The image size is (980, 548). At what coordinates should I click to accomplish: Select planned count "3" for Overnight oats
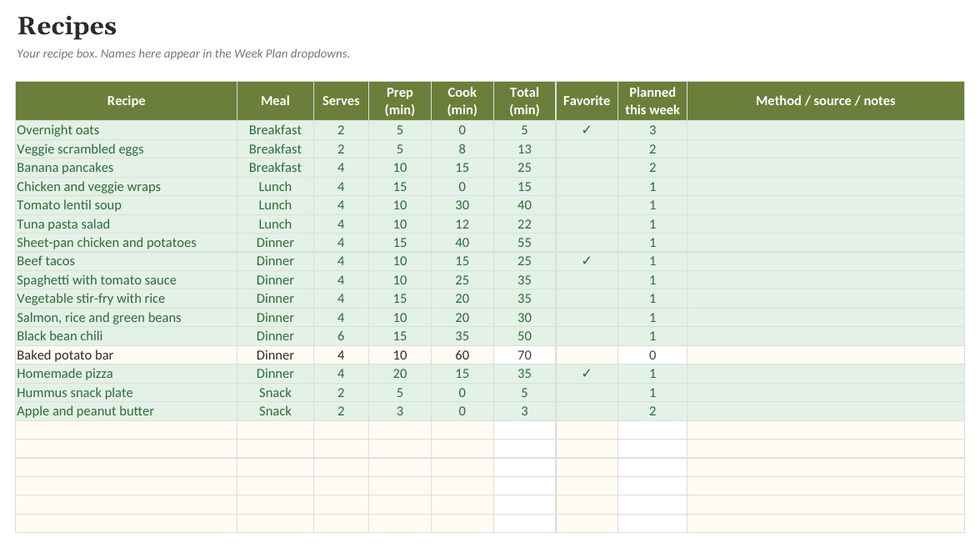tap(652, 130)
